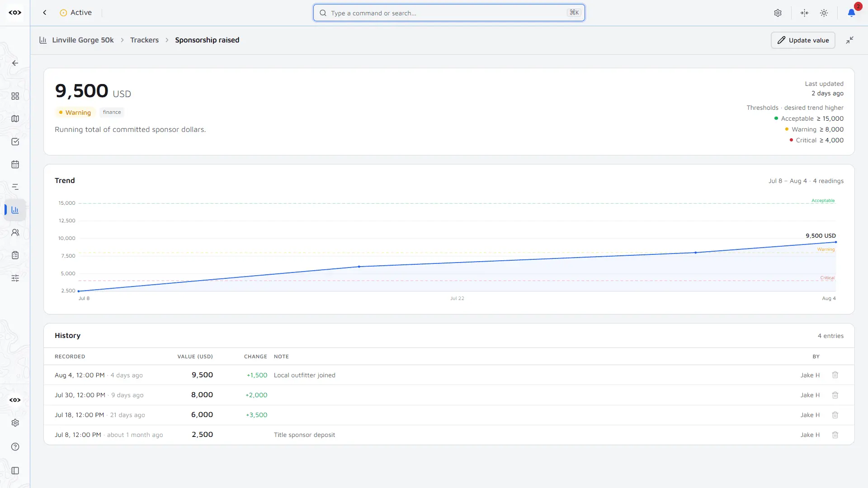Image resolution: width=868 pixels, height=488 pixels.
Task: Click the Jul 8 trend data point
Action: [79, 291]
